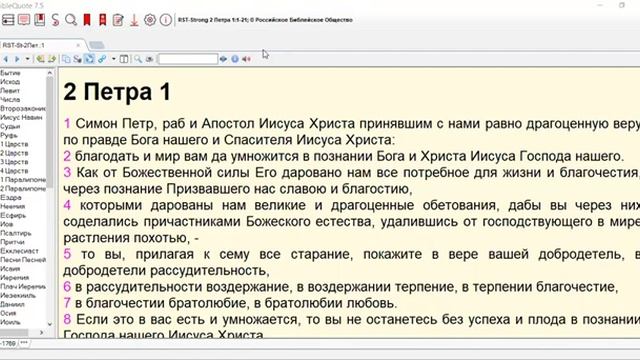The image size is (640, 360).
Task: Click the red download arrow icon
Action: pyautogui.click(x=134, y=20)
